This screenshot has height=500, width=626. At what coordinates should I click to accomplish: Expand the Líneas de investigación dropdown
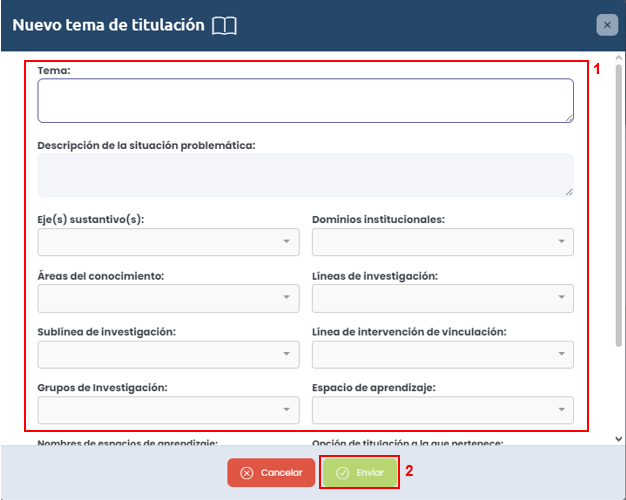coord(442,298)
